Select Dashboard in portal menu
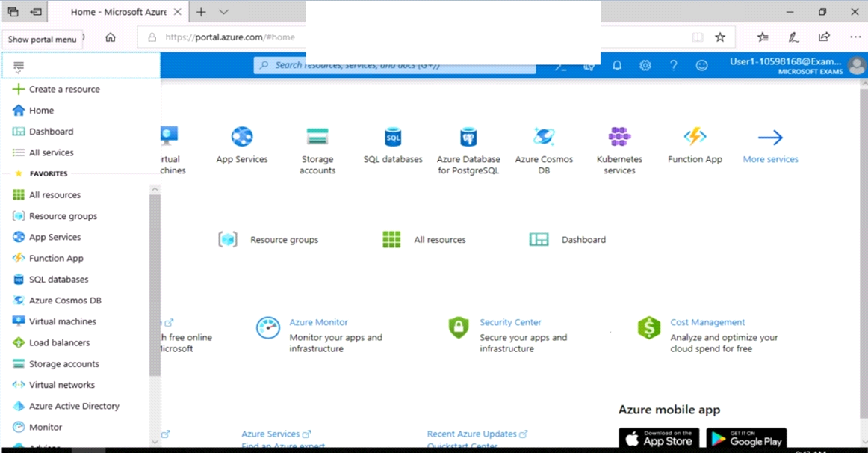This screenshot has height=453, width=868. pos(51,132)
